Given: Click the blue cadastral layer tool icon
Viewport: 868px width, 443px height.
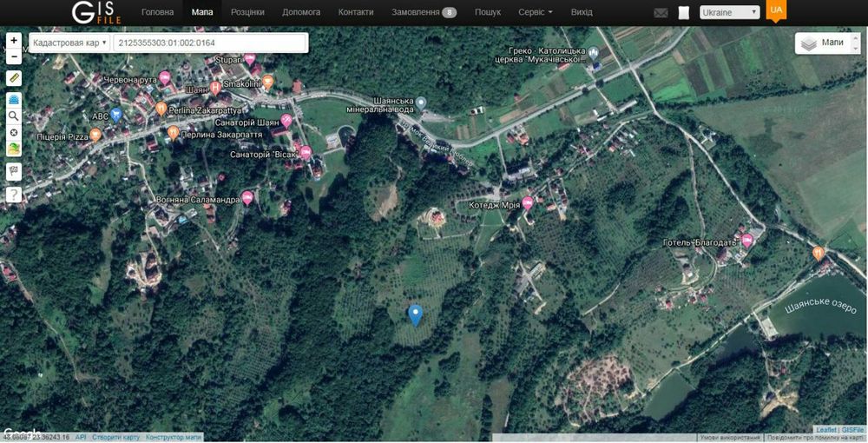Looking at the screenshot, I should [x=14, y=100].
